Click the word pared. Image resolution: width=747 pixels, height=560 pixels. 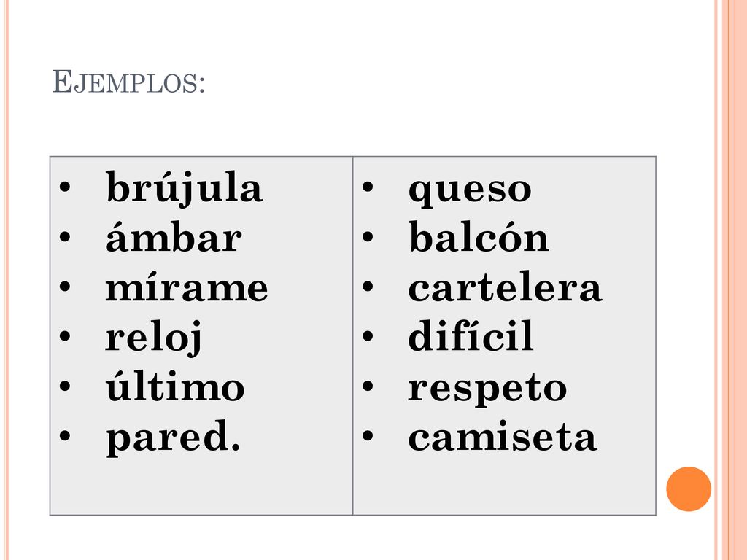[173, 437]
